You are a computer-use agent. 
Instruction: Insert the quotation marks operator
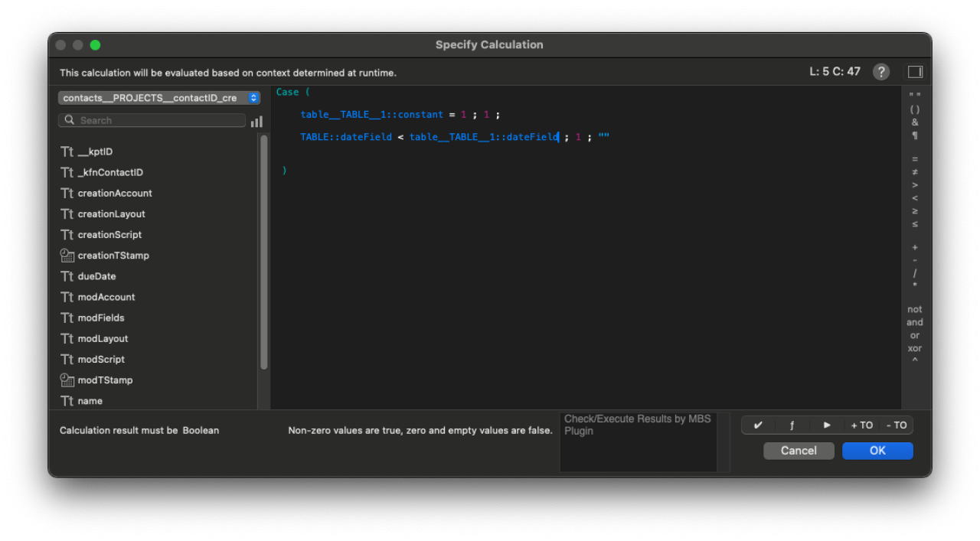click(915, 96)
